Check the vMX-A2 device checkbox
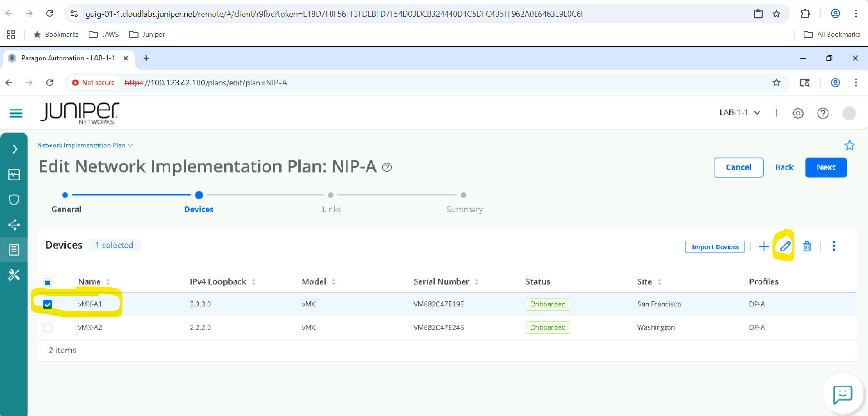The image size is (868, 416). (x=48, y=327)
